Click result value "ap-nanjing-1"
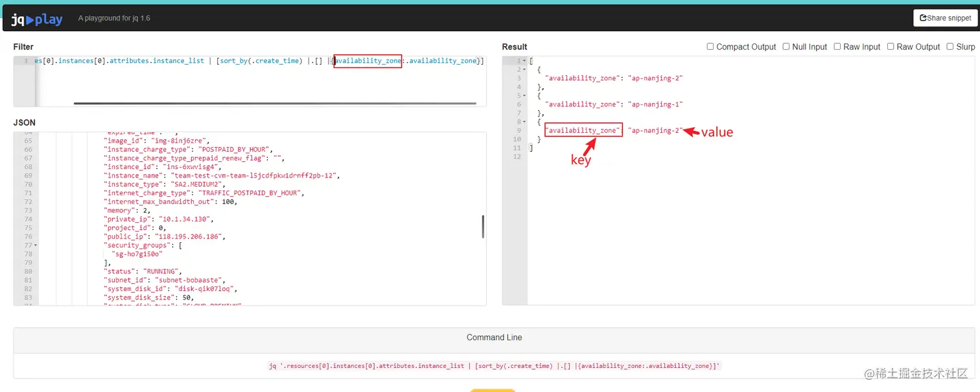Screen dimensions: 980x392 click(x=655, y=104)
